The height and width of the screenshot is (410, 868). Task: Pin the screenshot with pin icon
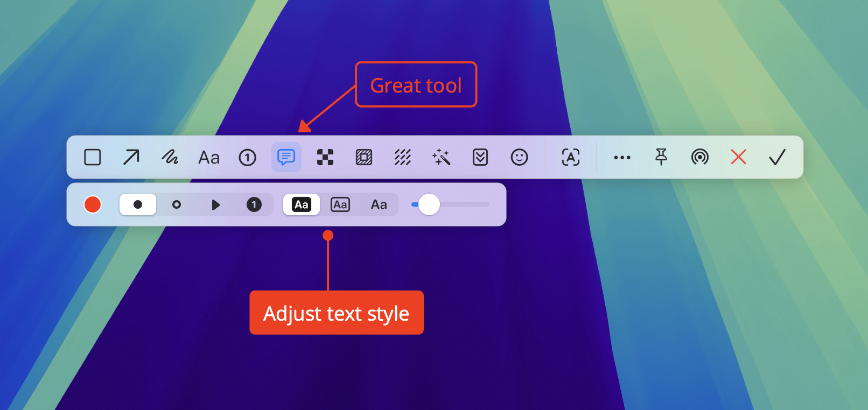pyautogui.click(x=661, y=157)
